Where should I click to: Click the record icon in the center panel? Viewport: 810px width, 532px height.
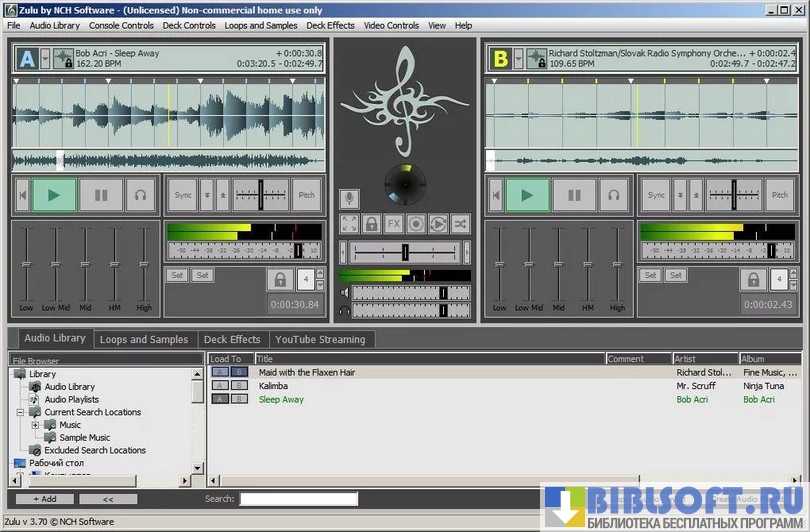tap(416, 224)
